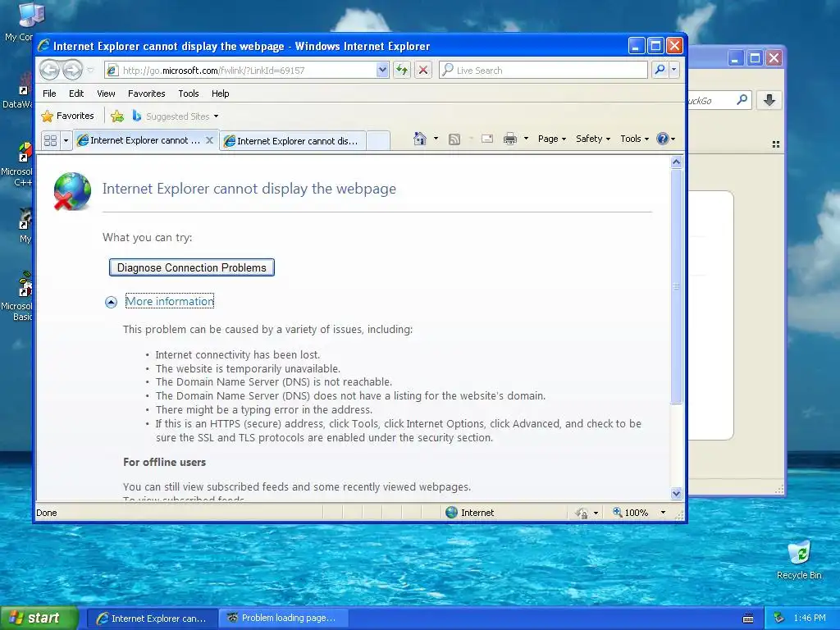Screen dimensions: 840x630
Task: Open the Safety command bar menu
Action: (x=592, y=139)
